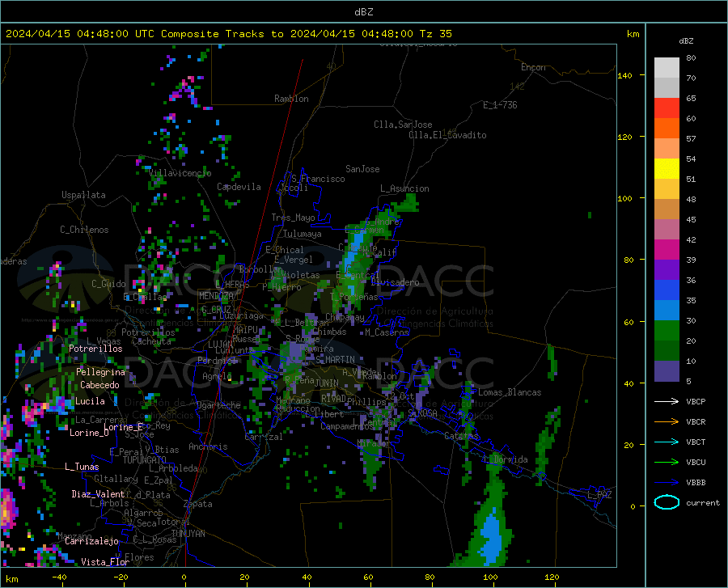Click the Zapata map label
The height and width of the screenshot is (588, 728).
tap(198, 504)
